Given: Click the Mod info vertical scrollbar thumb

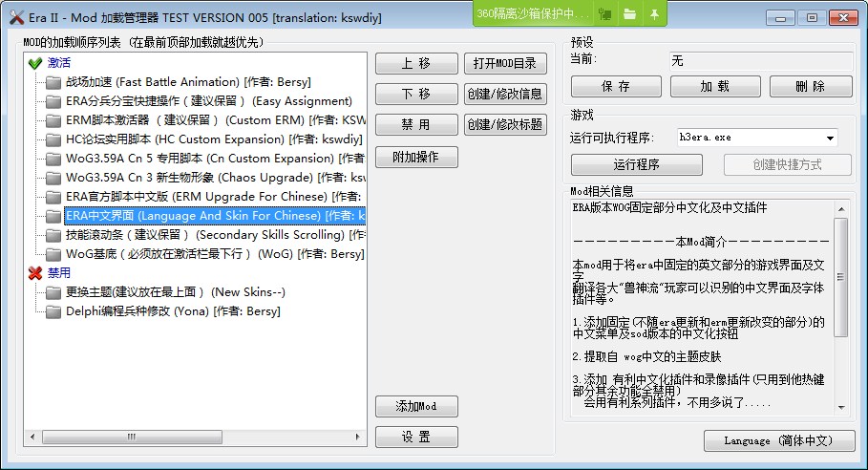Looking at the screenshot, I should pos(841,277).
